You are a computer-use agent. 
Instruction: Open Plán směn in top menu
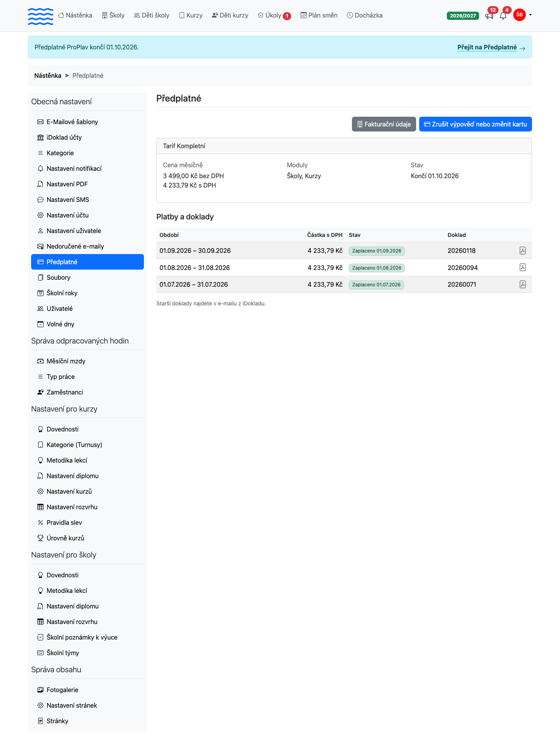319,15
